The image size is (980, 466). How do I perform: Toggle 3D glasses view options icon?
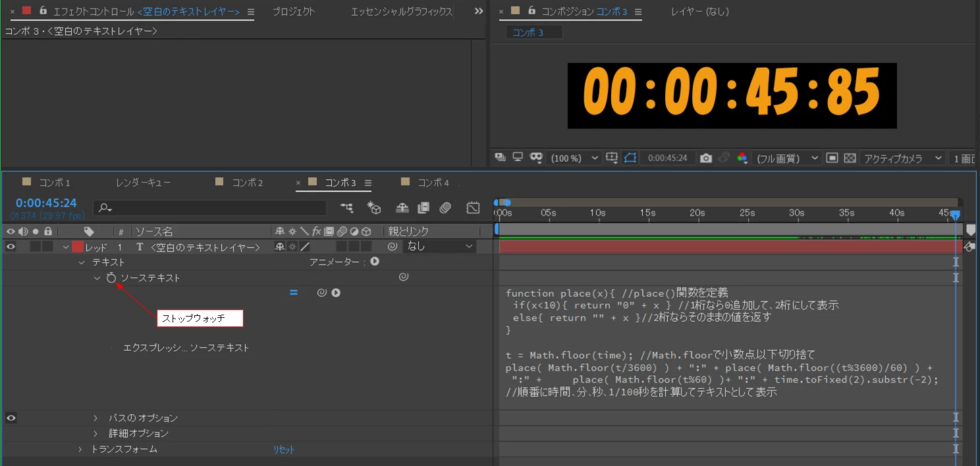535,158
